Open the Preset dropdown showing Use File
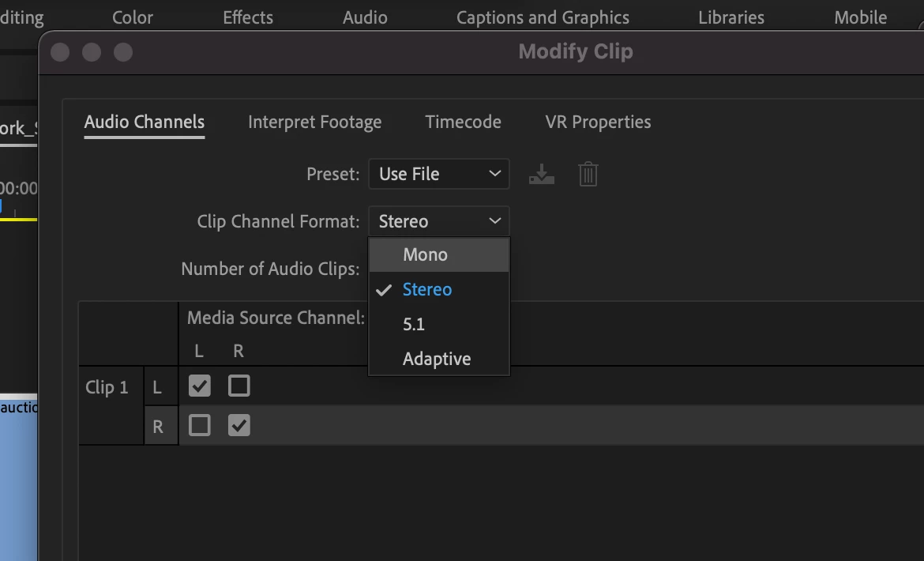924x561 pixels. click(x=439, y=174)
